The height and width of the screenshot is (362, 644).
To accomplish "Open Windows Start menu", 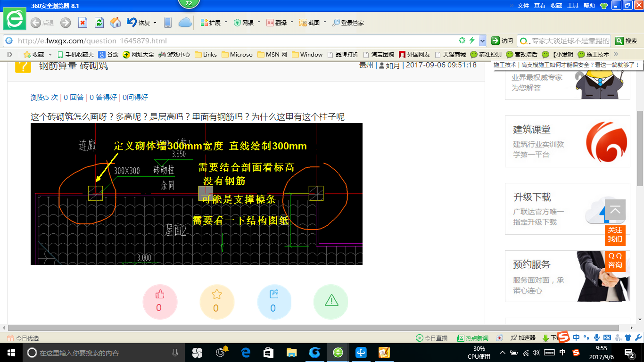I will pos(11,352).
